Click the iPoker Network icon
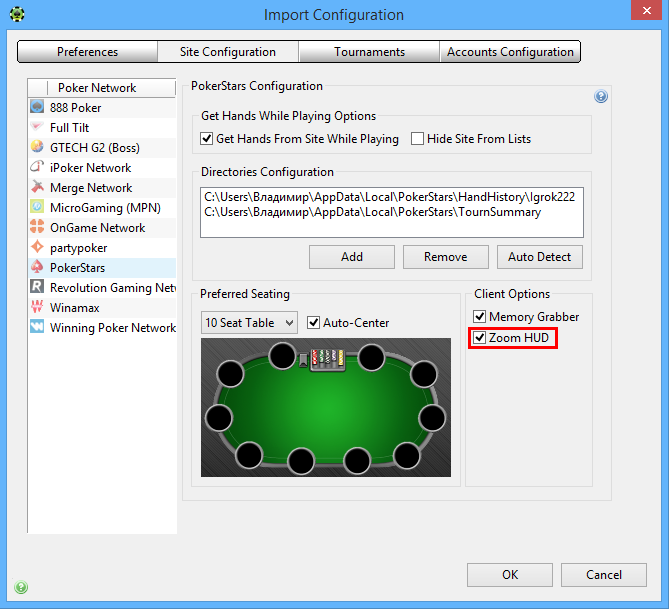The width and height of the screenshot is (669, 609). pyautogui.click(x=37, y=167)
